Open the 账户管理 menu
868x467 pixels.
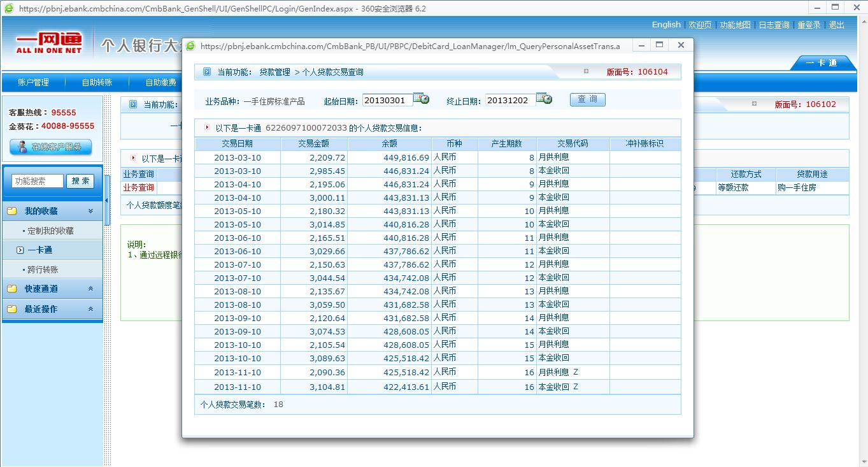coord(33,82)
